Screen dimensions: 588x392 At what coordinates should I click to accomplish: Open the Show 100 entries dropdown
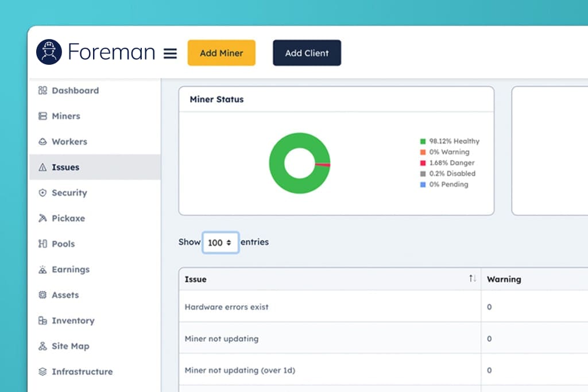pos(220,242)
